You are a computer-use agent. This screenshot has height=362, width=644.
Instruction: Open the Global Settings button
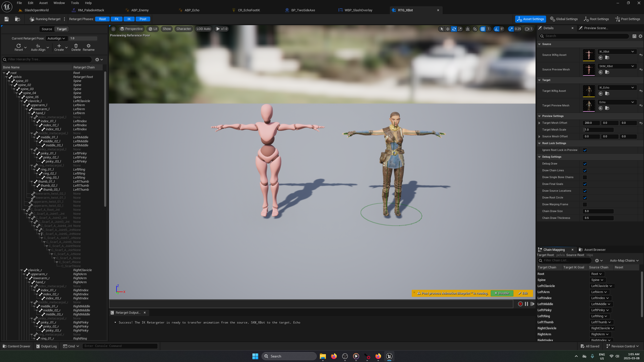(x=564, y=19)
